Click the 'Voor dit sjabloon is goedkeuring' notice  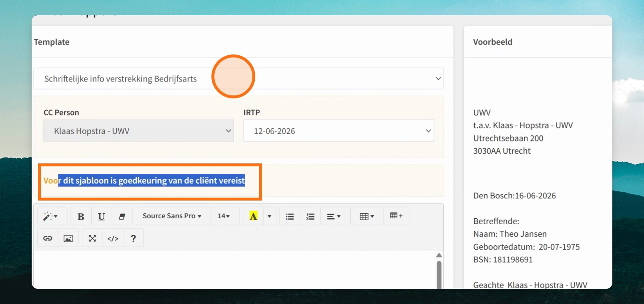click(x=144, y=181)
